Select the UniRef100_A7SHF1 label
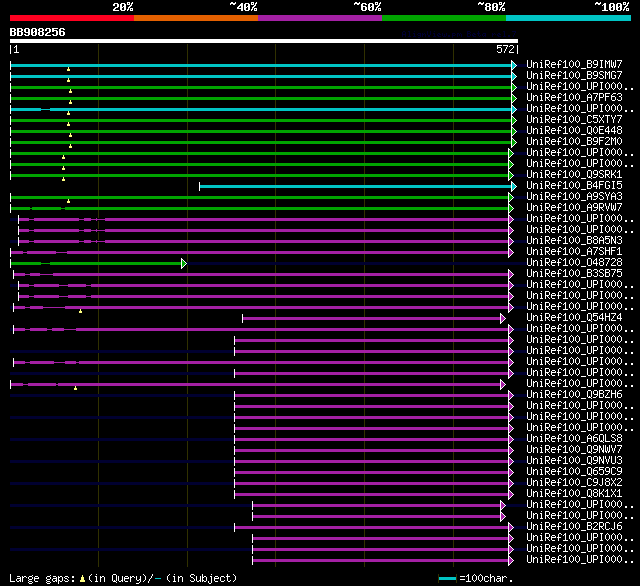640x586 pixels. coord(574,251)
